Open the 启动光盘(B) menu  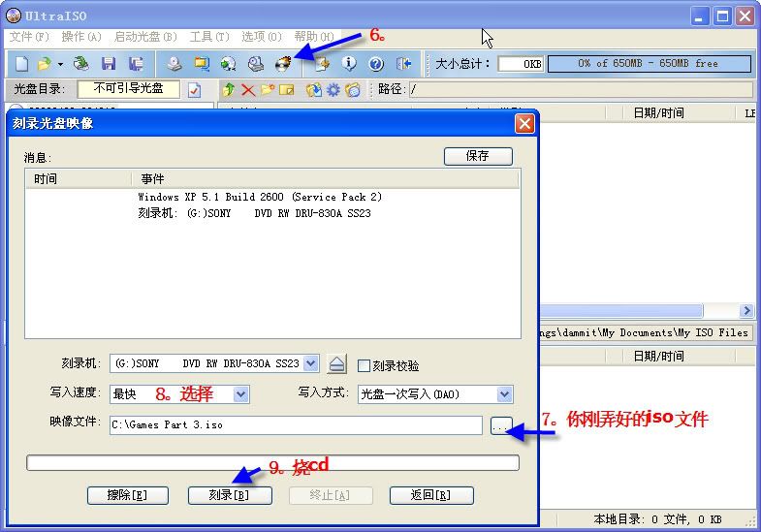[x=145, y=37]
